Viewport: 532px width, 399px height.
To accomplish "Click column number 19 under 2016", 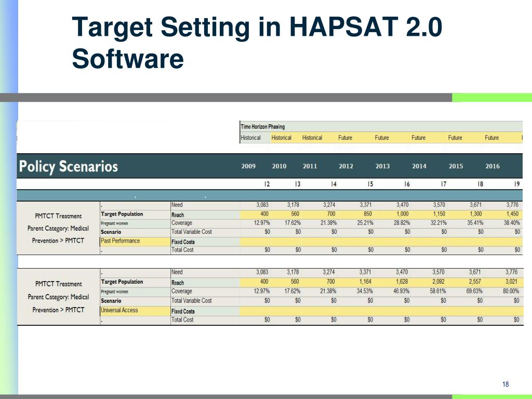I will click(x=517, y=184).
